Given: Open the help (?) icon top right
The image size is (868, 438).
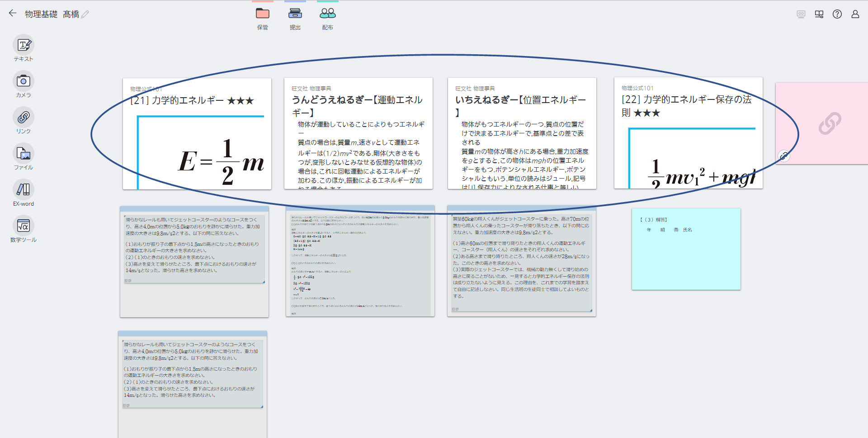Looking at the screenshot, I should 837,14.
